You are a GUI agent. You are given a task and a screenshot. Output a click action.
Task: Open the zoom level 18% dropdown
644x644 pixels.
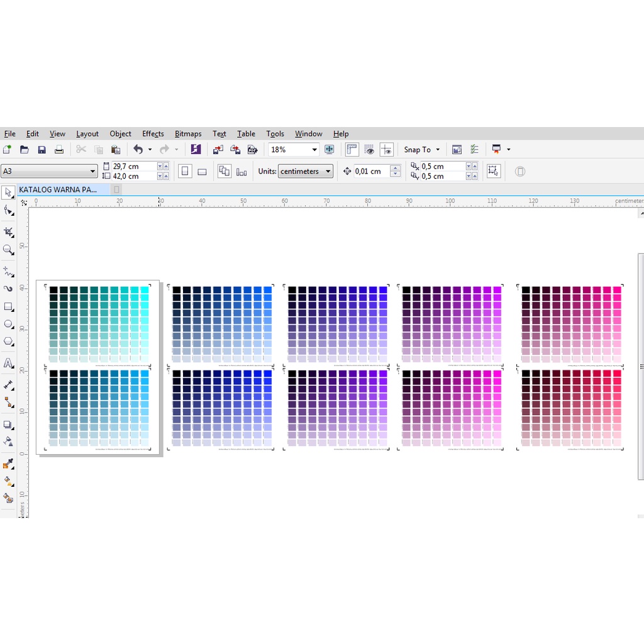(x=314, y=150)
